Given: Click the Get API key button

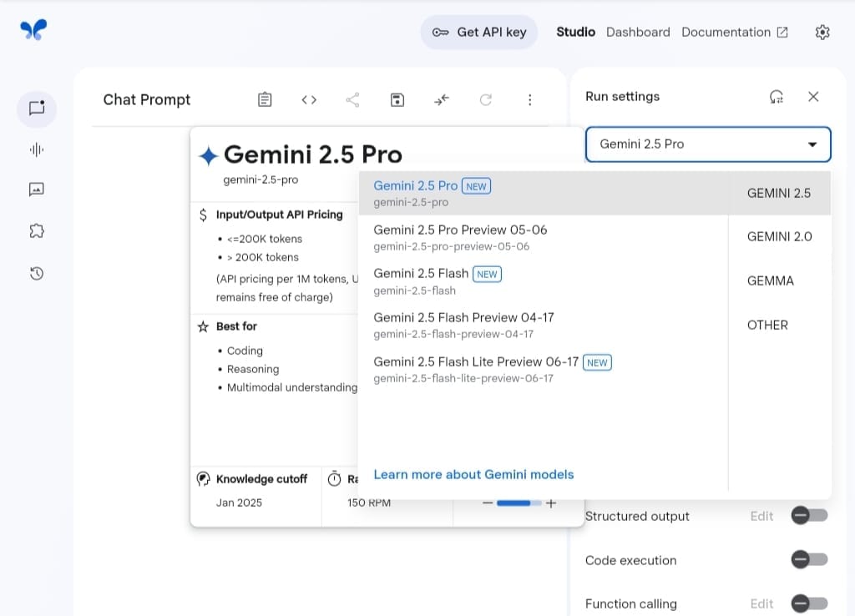Looking at the screenshot, I should [479, 33].
